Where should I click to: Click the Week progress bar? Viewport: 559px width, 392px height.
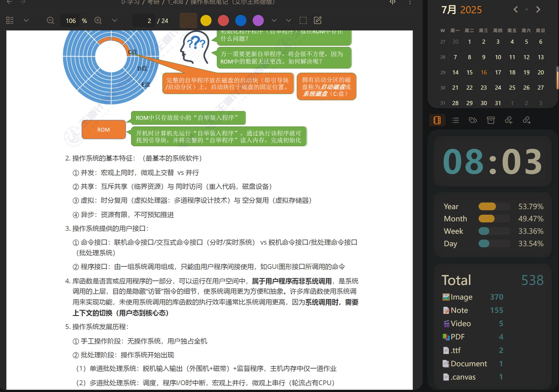(494, 231)
